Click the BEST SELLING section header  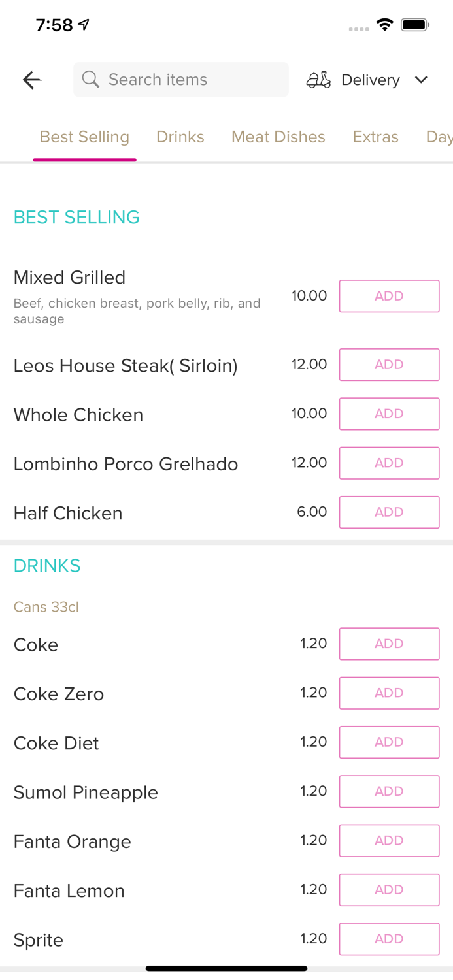tap(76, 217)
